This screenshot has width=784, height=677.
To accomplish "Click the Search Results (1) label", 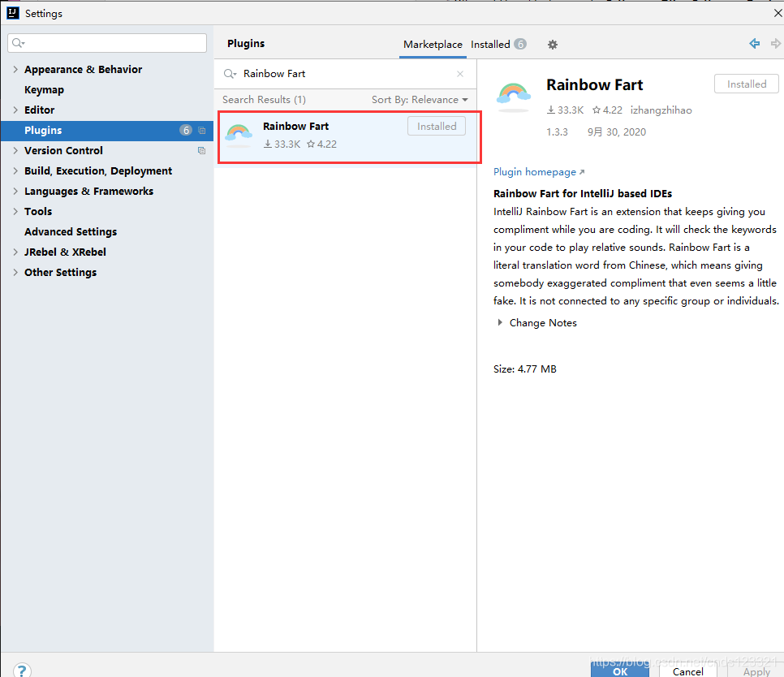I will pos(264,100).
